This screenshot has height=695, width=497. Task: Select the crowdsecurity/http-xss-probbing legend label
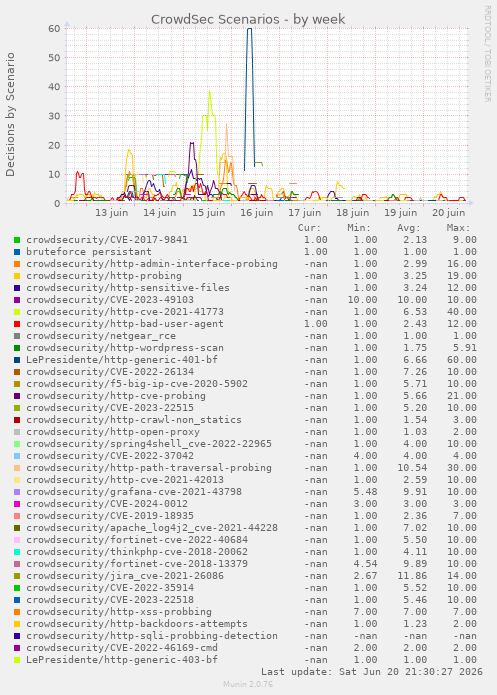(x=119, y=612)
